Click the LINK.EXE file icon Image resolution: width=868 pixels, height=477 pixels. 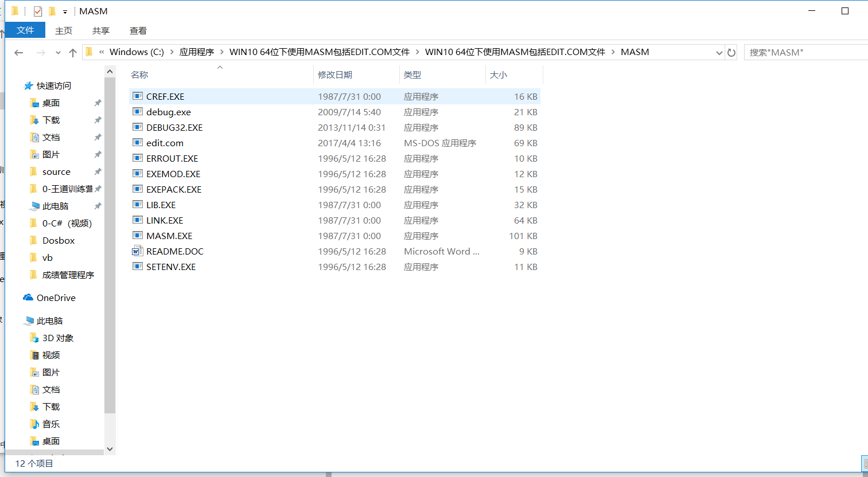tap(138, 220)
